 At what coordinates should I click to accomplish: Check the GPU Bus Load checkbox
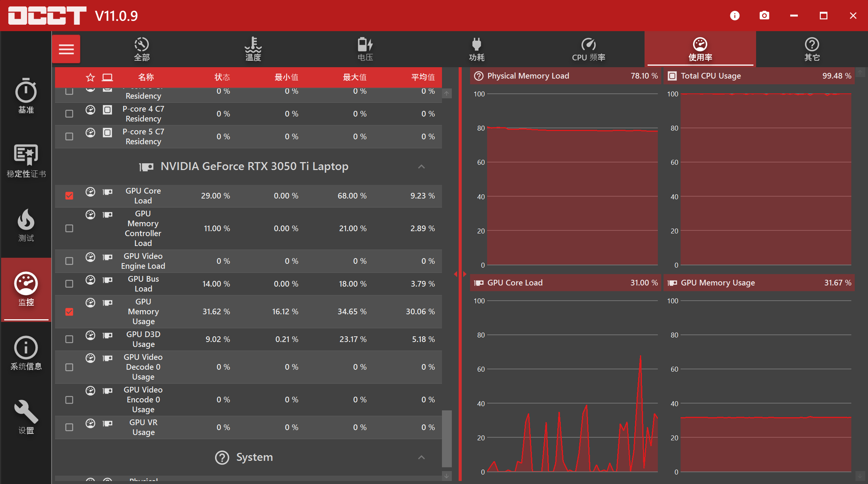pos(69,284)
